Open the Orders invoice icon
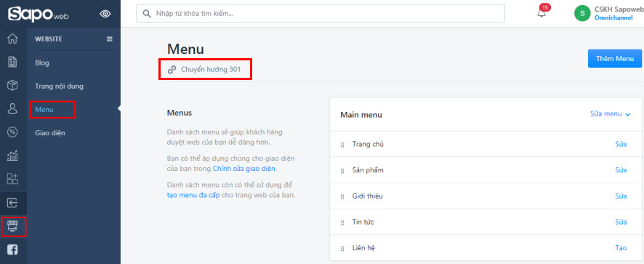This screenshot has height=264, width=644. [x=13, y=62]
